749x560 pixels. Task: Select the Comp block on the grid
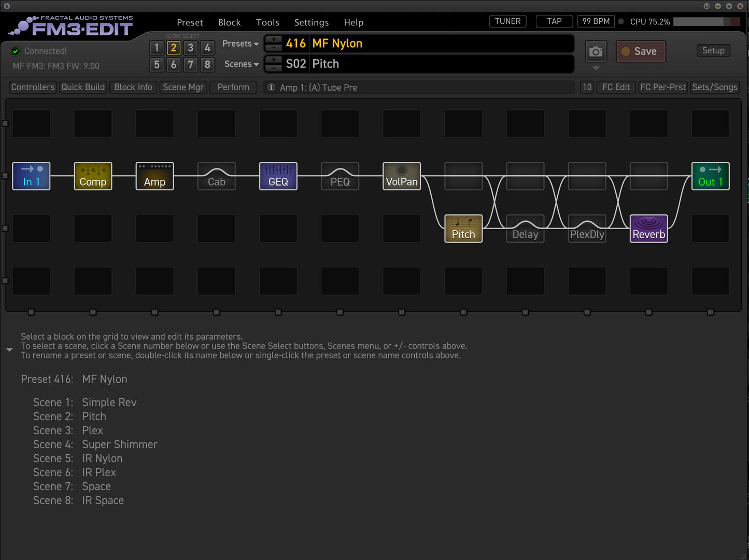(x=93, y=176)
